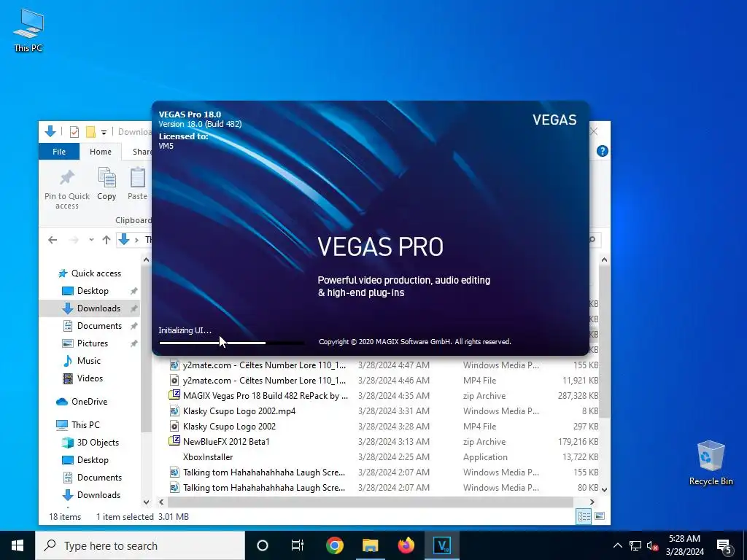Click Pin to Quick access in ribbon
Screen dimensions: 747x560
click(66, 190)
